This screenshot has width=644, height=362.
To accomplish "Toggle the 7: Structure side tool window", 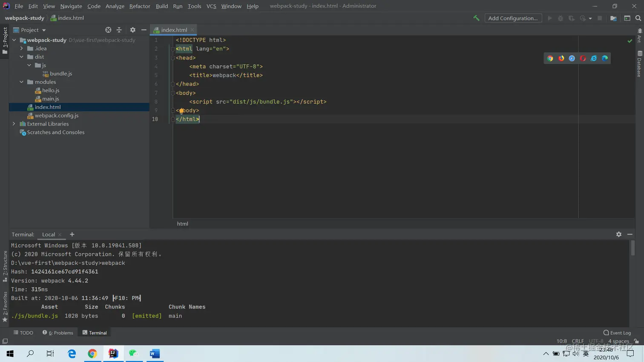I will tap(5, 266).
